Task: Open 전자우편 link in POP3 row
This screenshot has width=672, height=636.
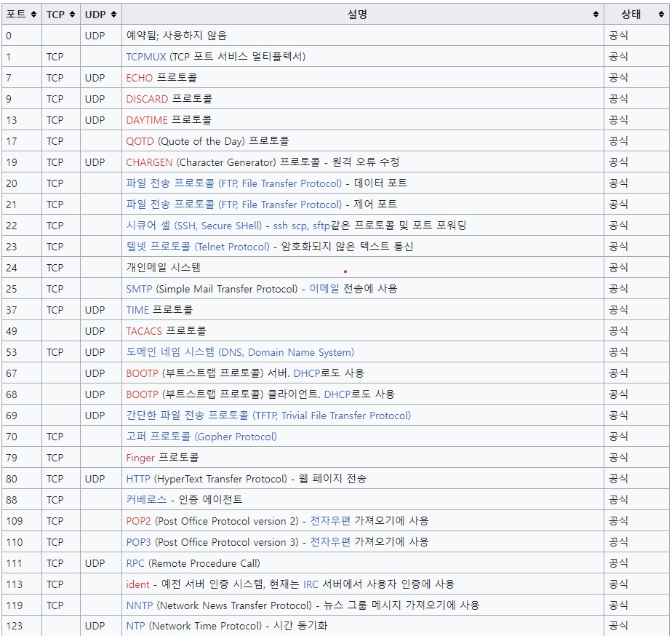Action: click(330, 541)
